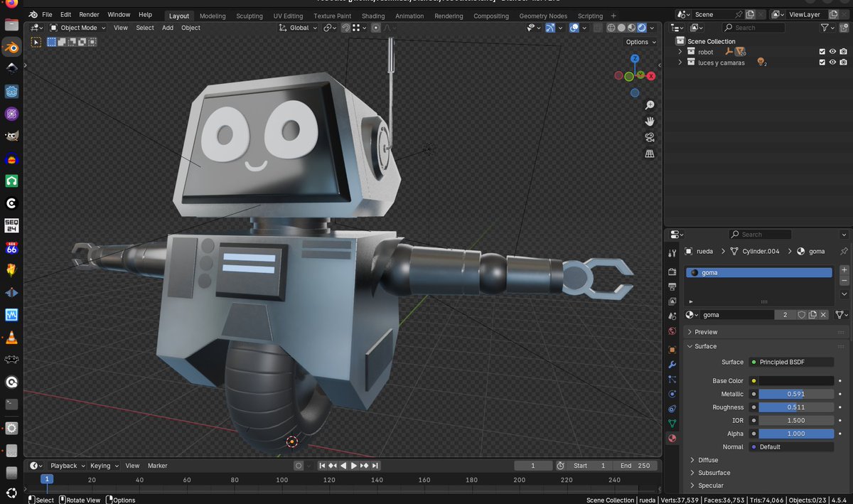
Task: Click play animation button in timeline
Action: (353, 466)
